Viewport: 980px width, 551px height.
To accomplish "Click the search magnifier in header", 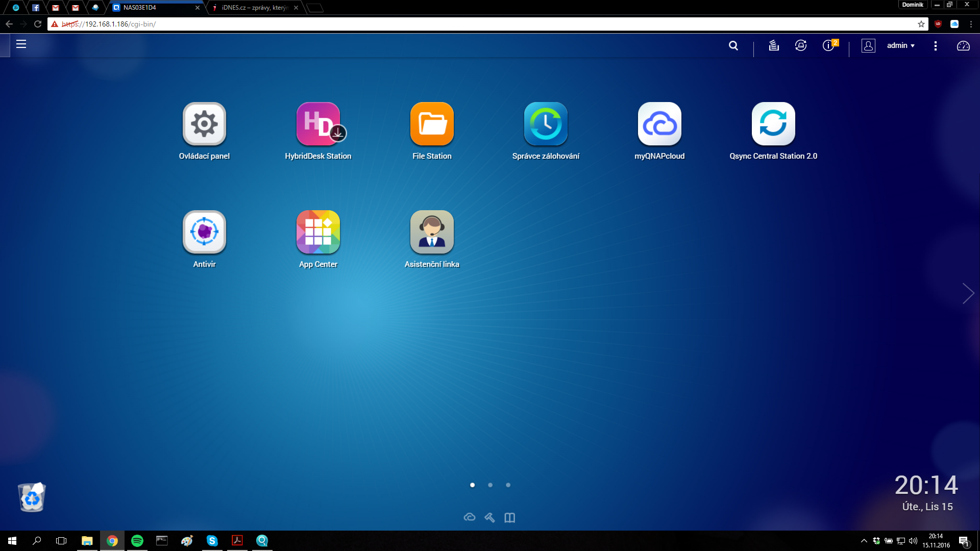I will (733, 45).
